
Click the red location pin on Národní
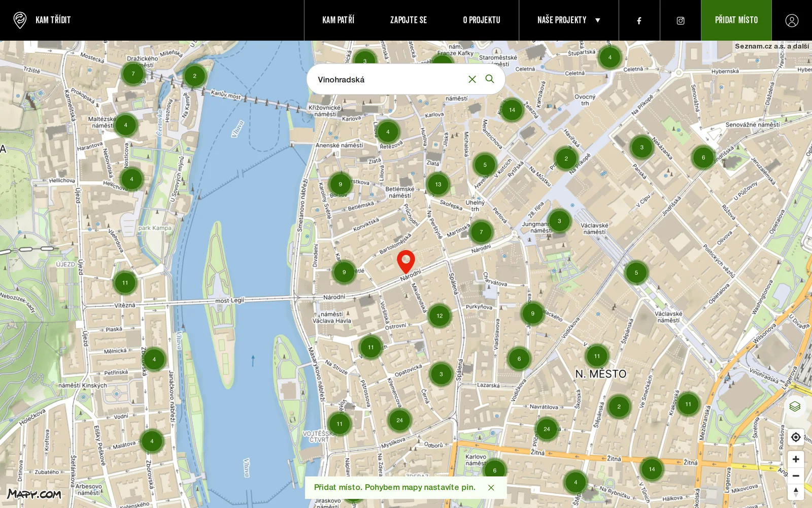tap(406, 262)
